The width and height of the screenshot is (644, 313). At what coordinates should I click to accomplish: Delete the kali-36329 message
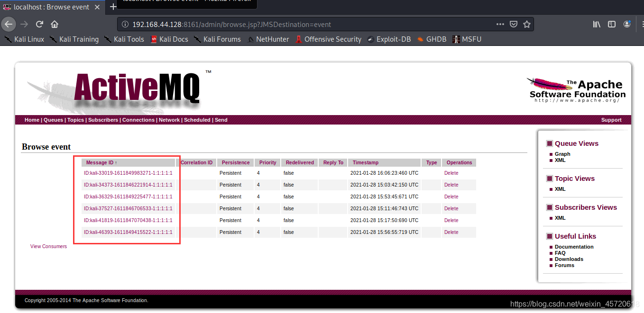(x=451, y=197)
